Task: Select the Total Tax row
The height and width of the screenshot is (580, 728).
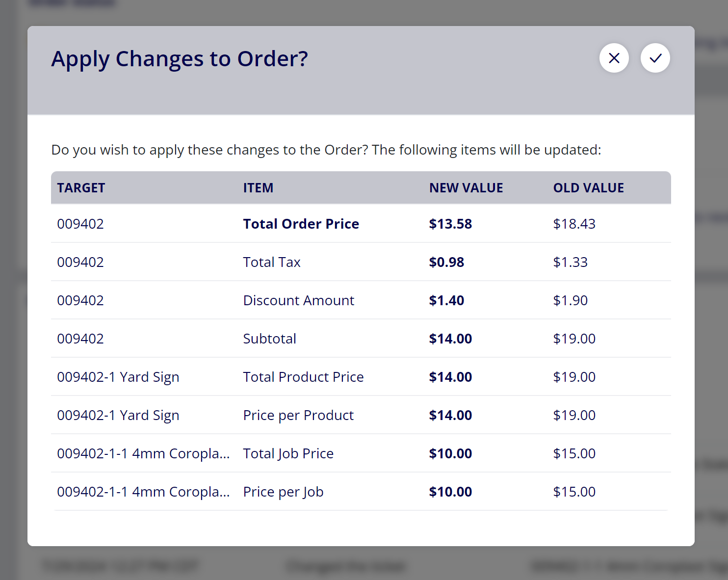Action: click(x=361, y=262)
